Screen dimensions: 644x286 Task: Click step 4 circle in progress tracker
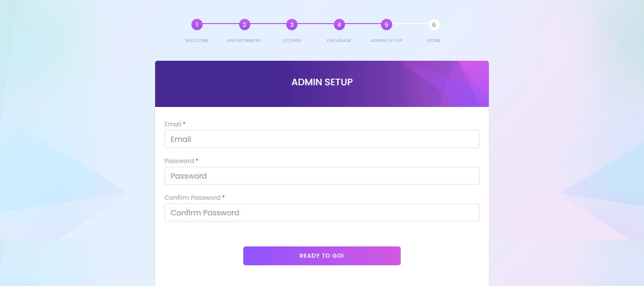(339, 25)
